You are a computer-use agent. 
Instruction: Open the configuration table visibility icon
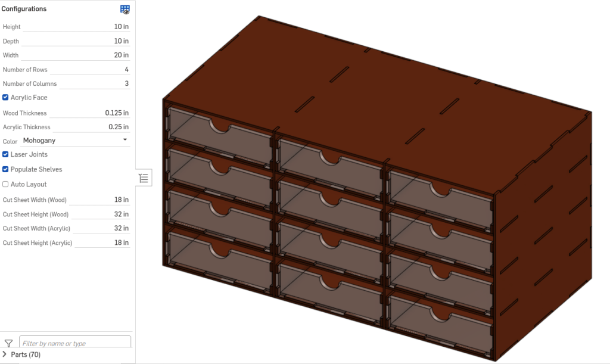(x=125, y=10)
